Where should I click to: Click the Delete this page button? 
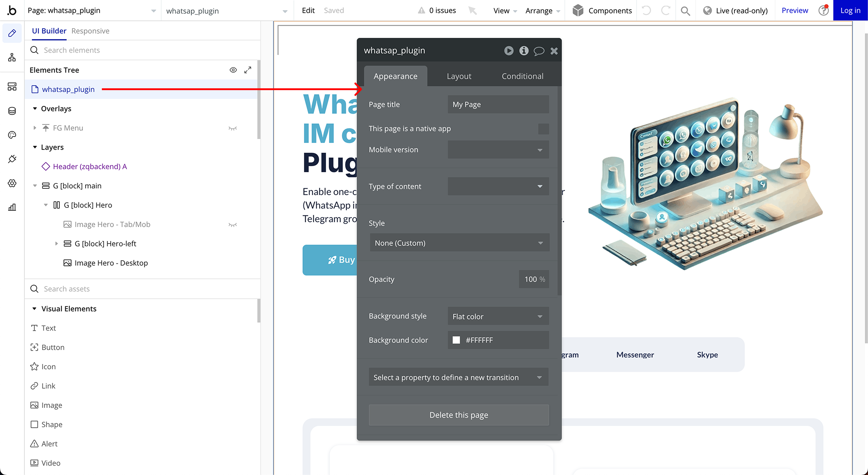(459, 415)
